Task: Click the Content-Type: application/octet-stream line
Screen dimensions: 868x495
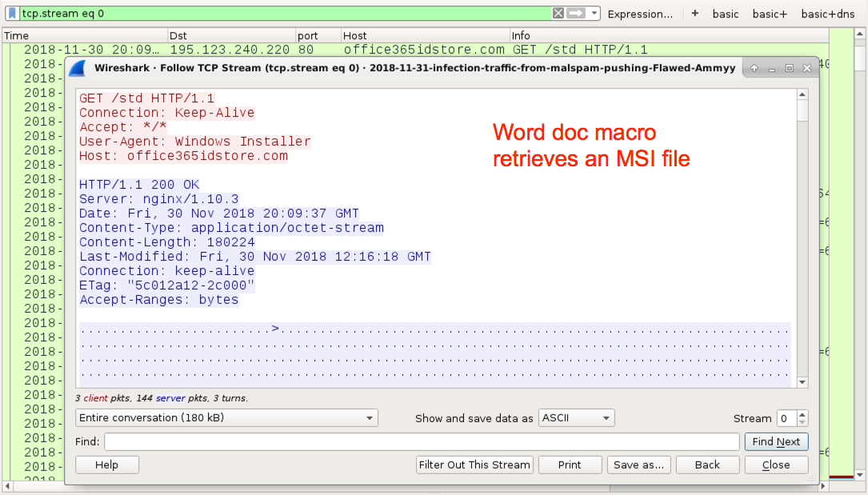Action: coord(231,228)
